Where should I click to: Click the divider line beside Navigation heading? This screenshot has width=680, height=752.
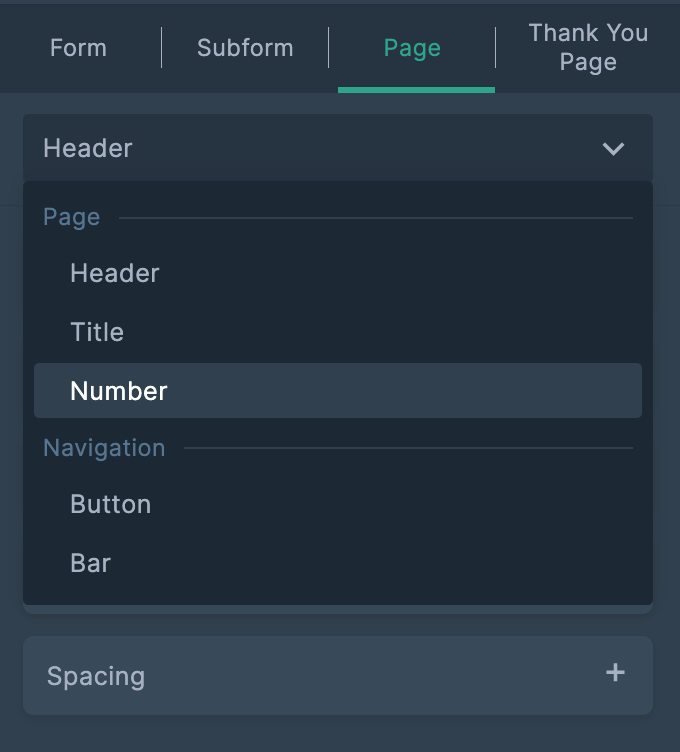(408, 448)
